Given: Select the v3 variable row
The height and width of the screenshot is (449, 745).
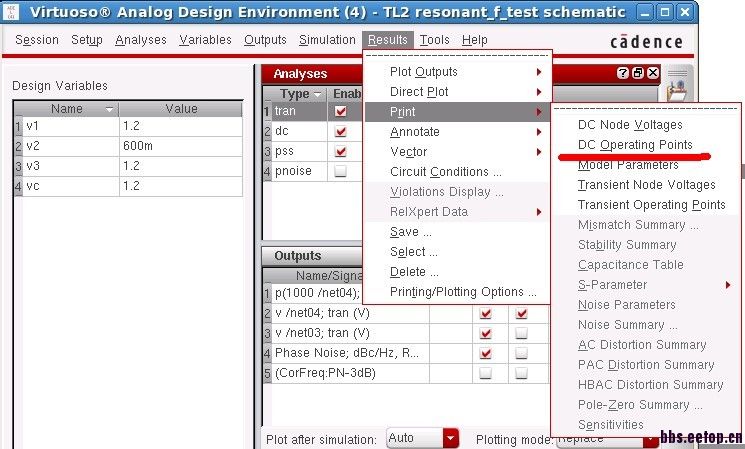Looking at the screenshot, I should 128,166.
